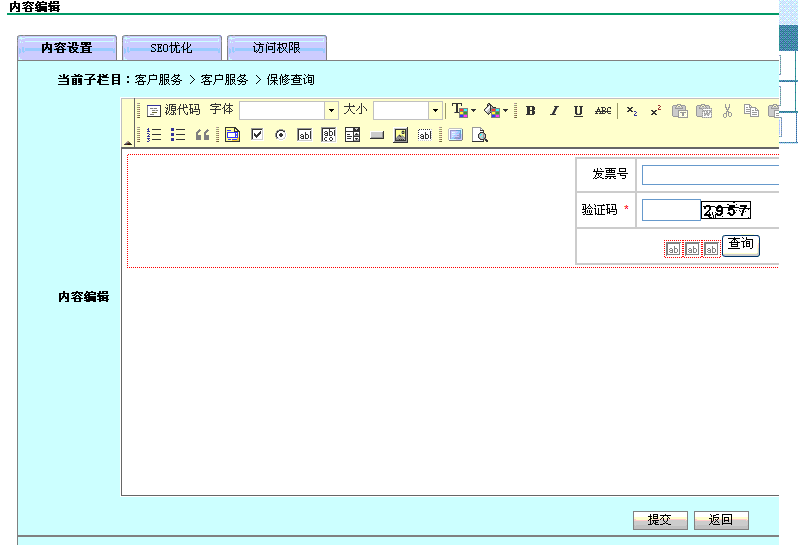The image size is (798, 545).
Task: Click the 返回 back button
Action: (721, 520)
